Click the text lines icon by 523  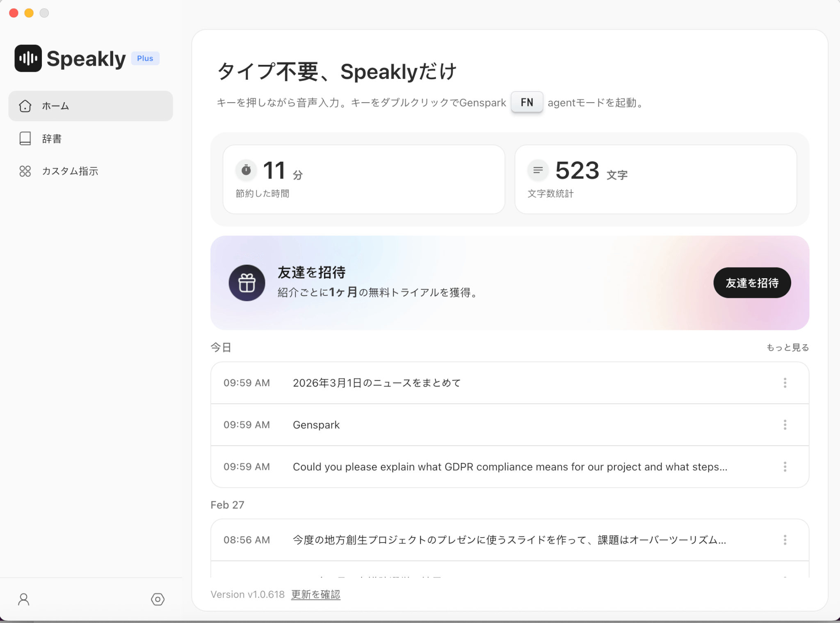pos(538,170)
